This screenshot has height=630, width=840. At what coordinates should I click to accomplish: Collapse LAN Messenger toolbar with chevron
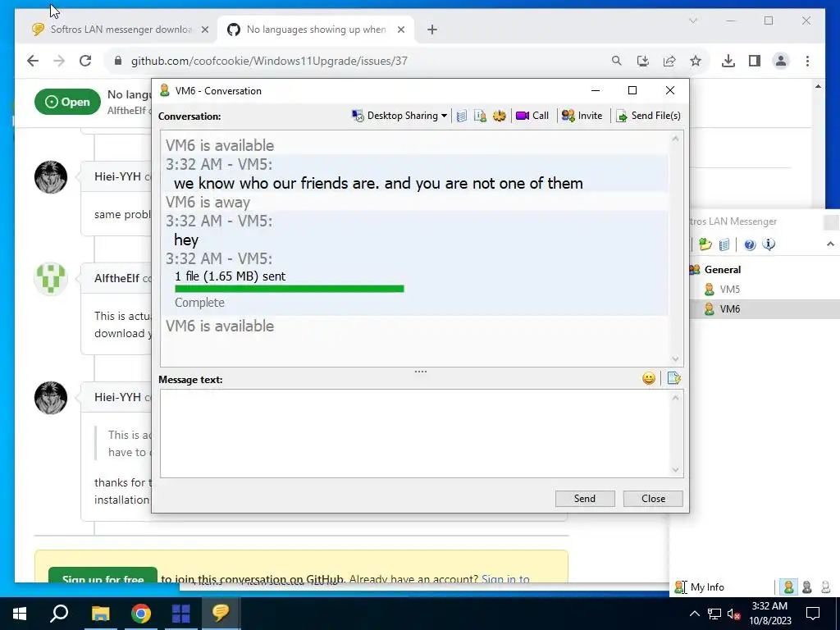(x=830, y=244)
